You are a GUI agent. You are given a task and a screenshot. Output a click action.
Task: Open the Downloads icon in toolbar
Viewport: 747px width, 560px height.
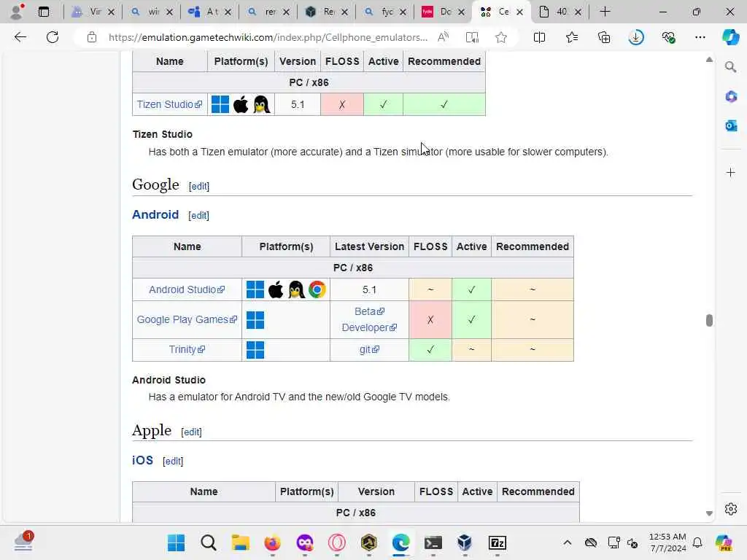(x=636, y=37)
